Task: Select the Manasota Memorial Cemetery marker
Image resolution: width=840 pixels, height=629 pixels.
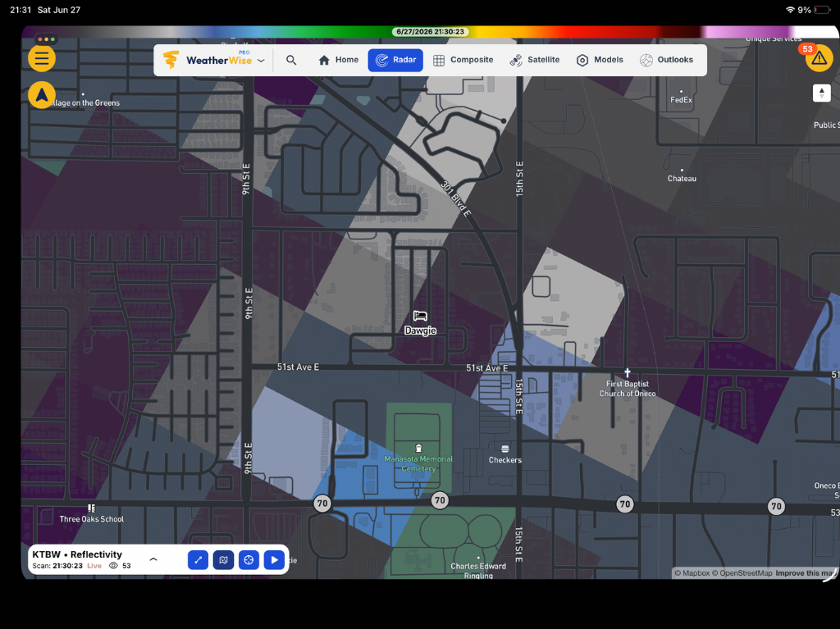Action: pyautogui.click(x=418, y=458)
